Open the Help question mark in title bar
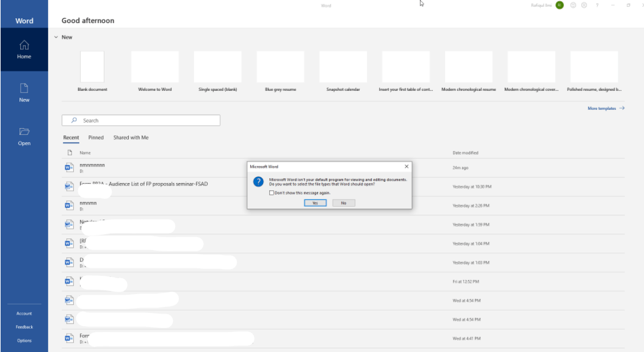This screenshot has width=644, height=352. coord(597,5)
